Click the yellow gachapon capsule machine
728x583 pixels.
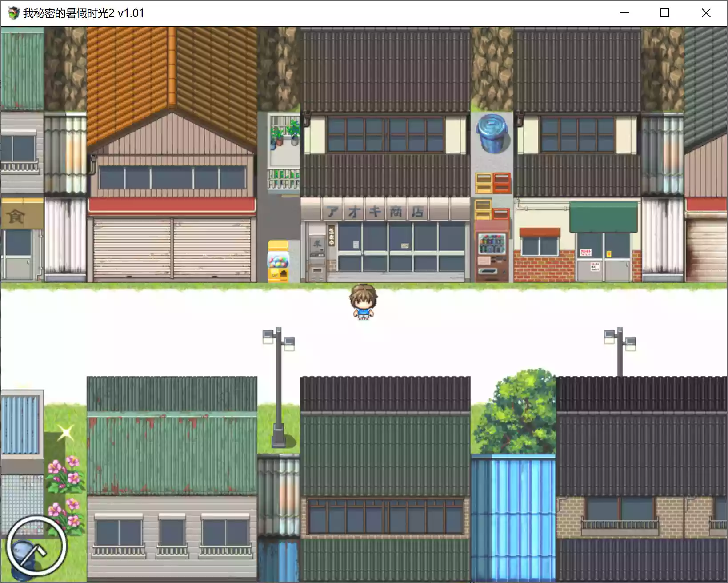pos(278,261)
